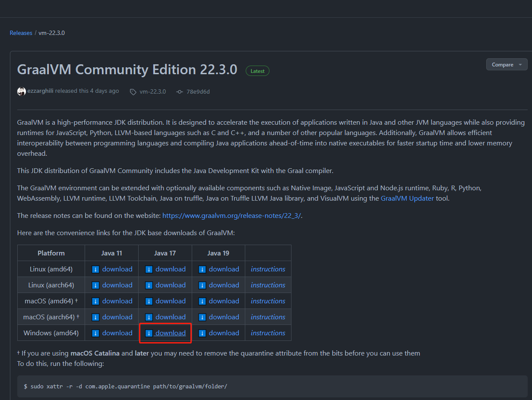Download Linux (amd64) Java 19 link
The image size is (532, 400).
(x=224, y=269)
